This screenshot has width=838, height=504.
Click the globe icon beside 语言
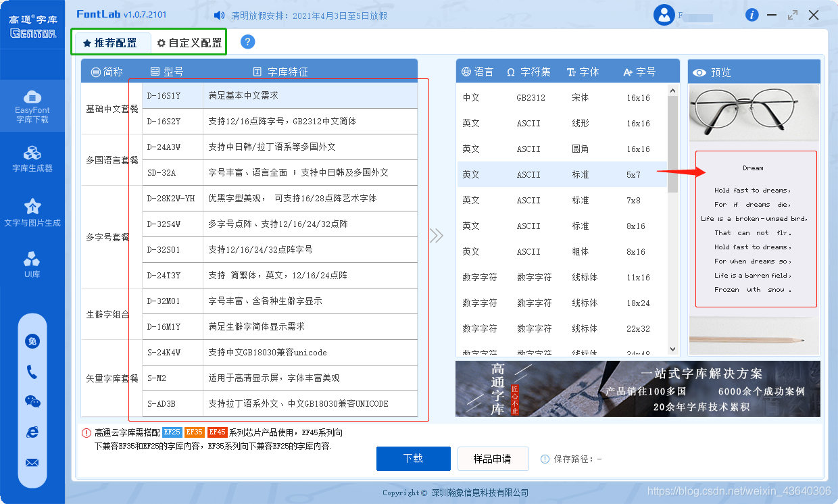pyautogui.click(x=466, y=72)
